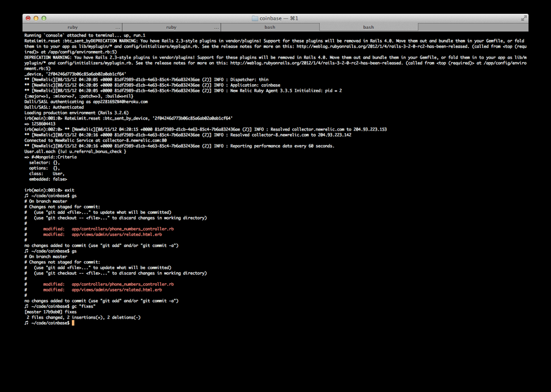The height and width of the screenshot is (392, 551).
Task: Click '2 files changed, 2 insertions(+), 2 deletions(-)'
Action: [84, 317]
